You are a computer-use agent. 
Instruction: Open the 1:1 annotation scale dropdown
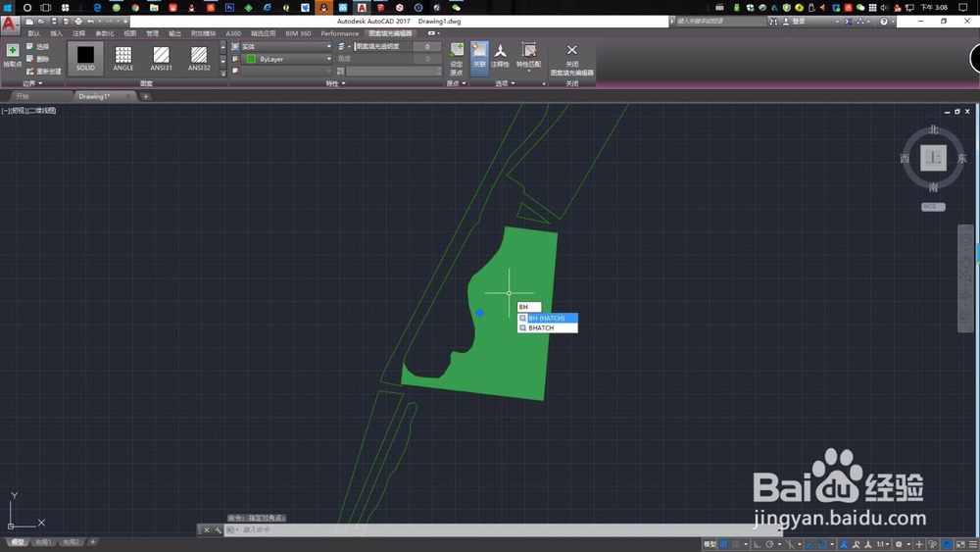(x=883, y=544)
